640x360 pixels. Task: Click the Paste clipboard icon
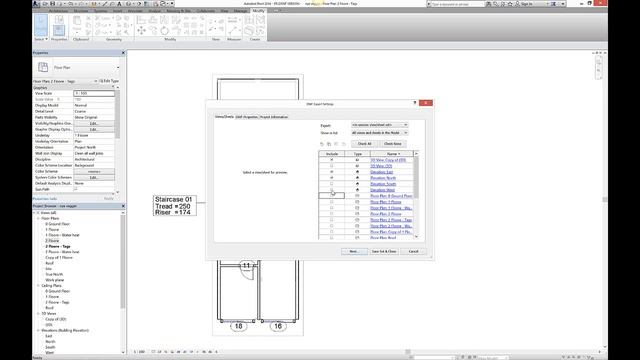77,21
